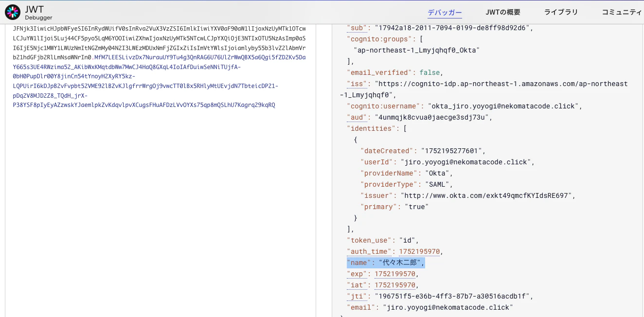Click the userId value jiro.yoyogi@nekomatacode.click
This screenshot has height=317, width=644.
466,162
